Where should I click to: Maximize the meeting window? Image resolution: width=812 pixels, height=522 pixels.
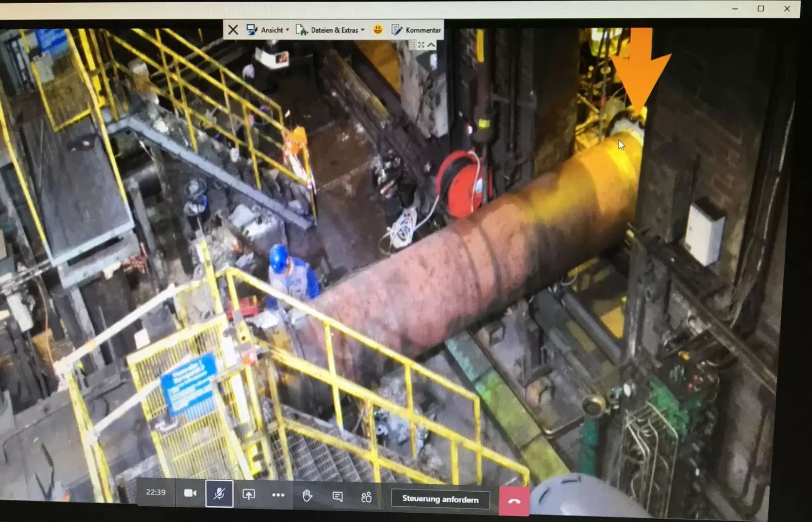click(x=761, y=9)
